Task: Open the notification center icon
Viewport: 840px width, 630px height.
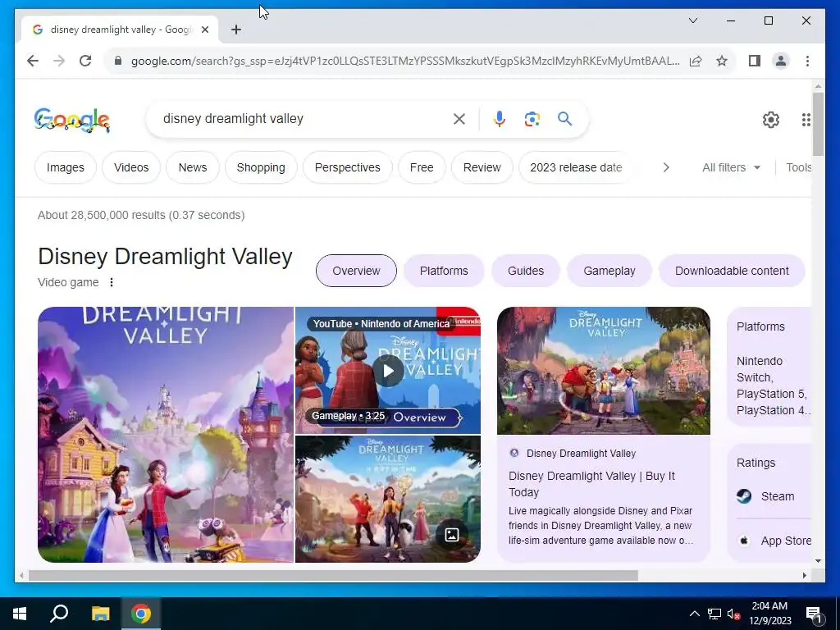Action: [x=814, y=615]
